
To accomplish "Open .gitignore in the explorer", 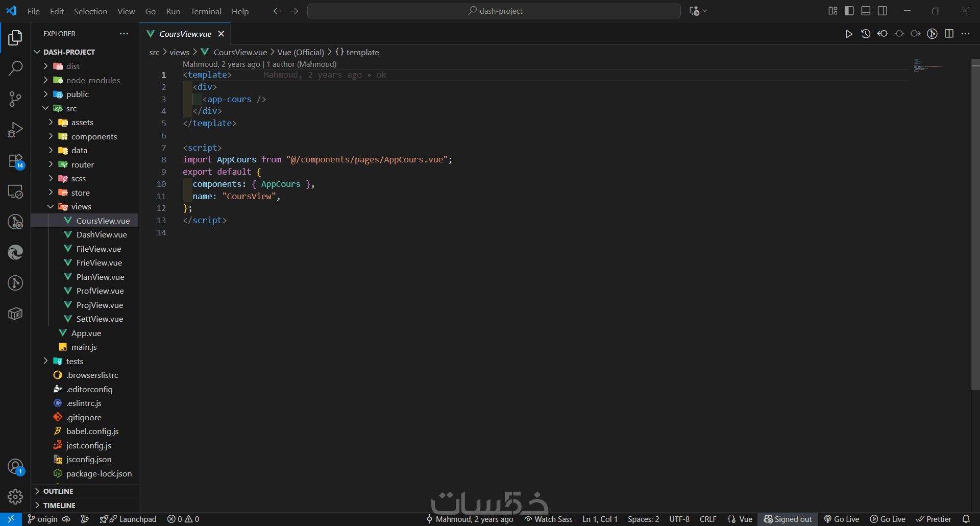I will (x=84, y=417).
